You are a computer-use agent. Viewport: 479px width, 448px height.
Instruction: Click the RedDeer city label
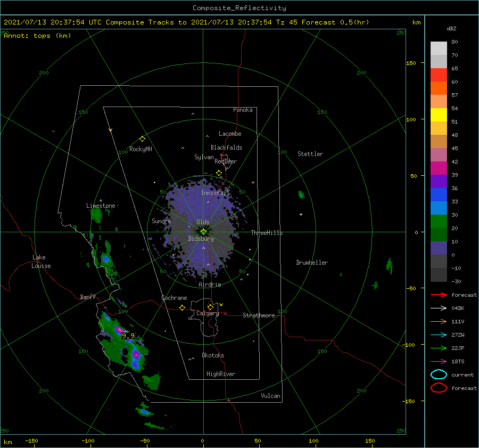tap(226, 161)
